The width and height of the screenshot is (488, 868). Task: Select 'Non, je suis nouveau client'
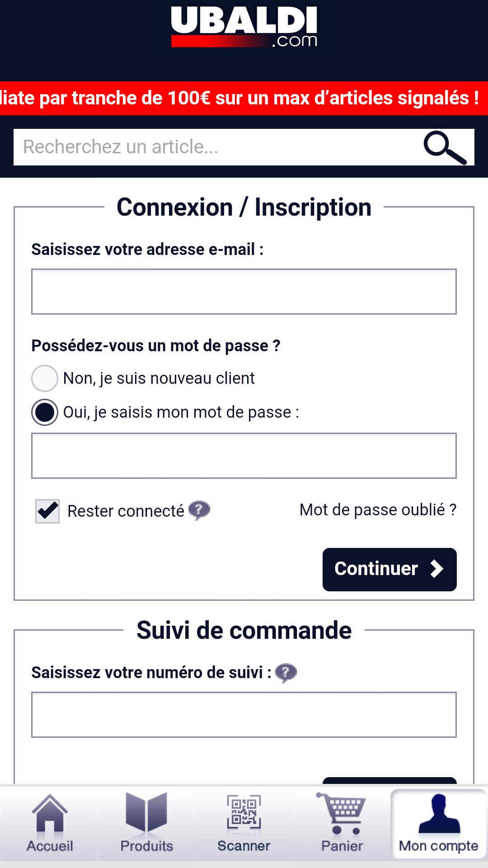(x=45, y=378)
